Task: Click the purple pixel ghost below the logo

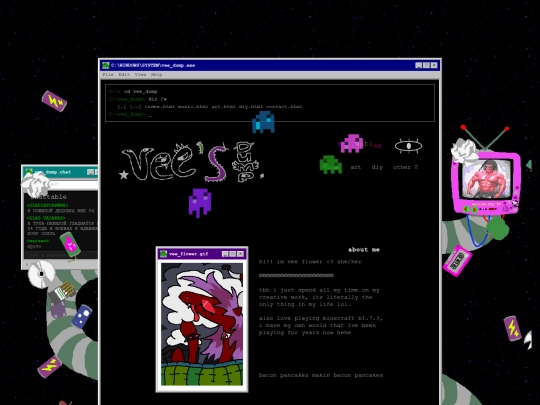Action: pyautogui.click(x=200, y=202)
